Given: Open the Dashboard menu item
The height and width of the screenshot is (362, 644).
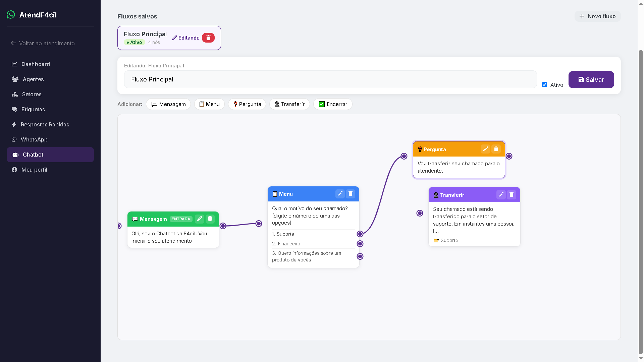Looking at the screenshot, I should coord(50,64).
